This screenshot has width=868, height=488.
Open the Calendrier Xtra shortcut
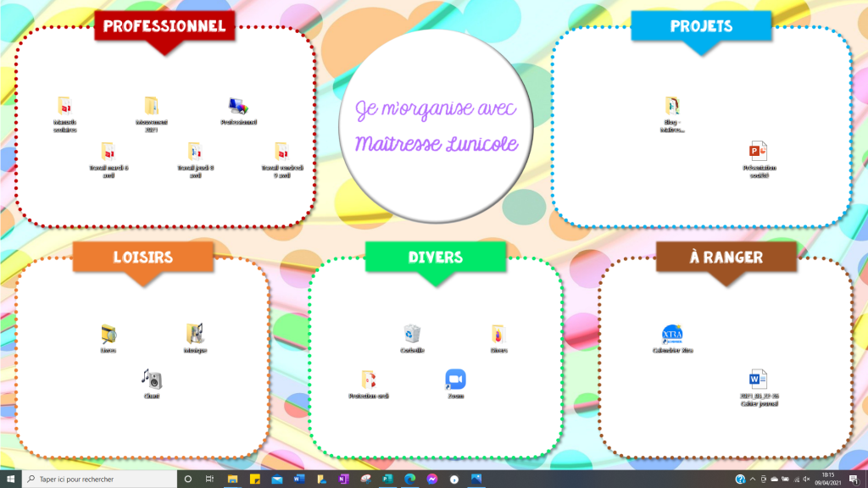point(672,334)
